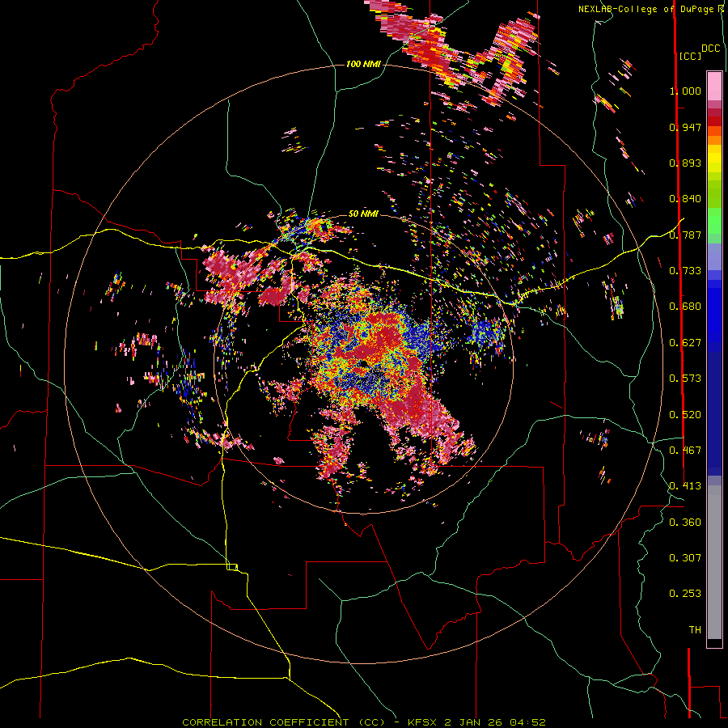The height and width of the screenshot is (728, 728).
Task: Click the 0.627 legend value
Action: tap(685, 343)
